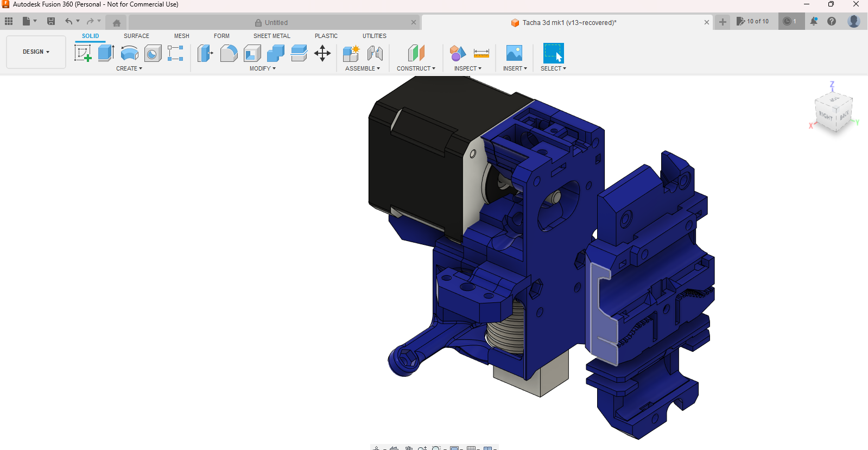Click the RIGHT face of the ViewCube
This screenshot has width=868, height=450.
(826, 116)
